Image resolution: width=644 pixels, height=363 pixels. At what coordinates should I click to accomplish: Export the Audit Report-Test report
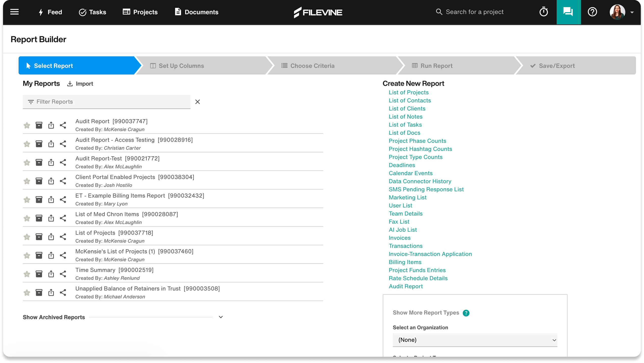51,162
